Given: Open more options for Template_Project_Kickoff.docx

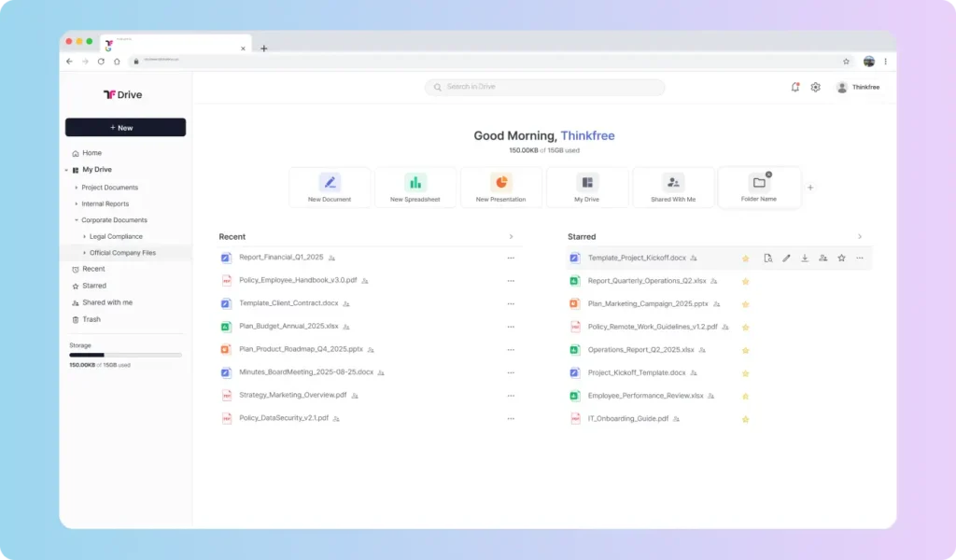Looking at the screenshot, I should pyautogui.click(x=860, y=259).
